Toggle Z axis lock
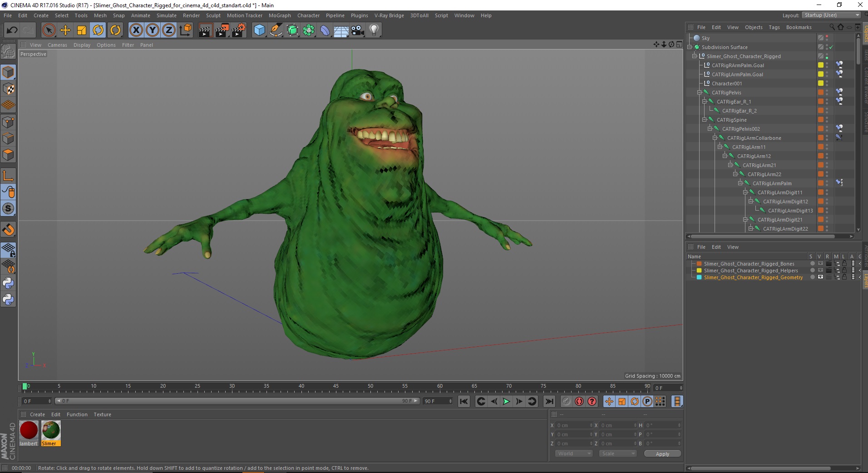868x473 pixels. point(169,30)
